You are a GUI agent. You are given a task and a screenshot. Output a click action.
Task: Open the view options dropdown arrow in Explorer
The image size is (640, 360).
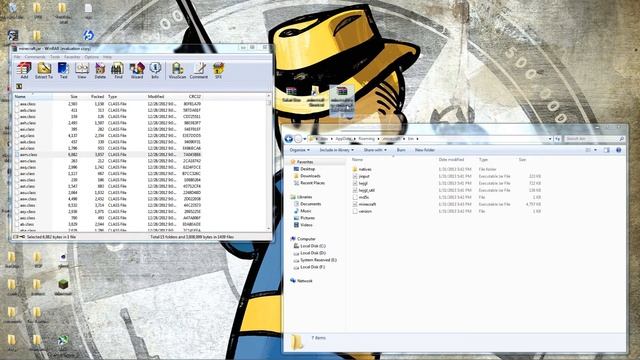[x=596, y=150]
